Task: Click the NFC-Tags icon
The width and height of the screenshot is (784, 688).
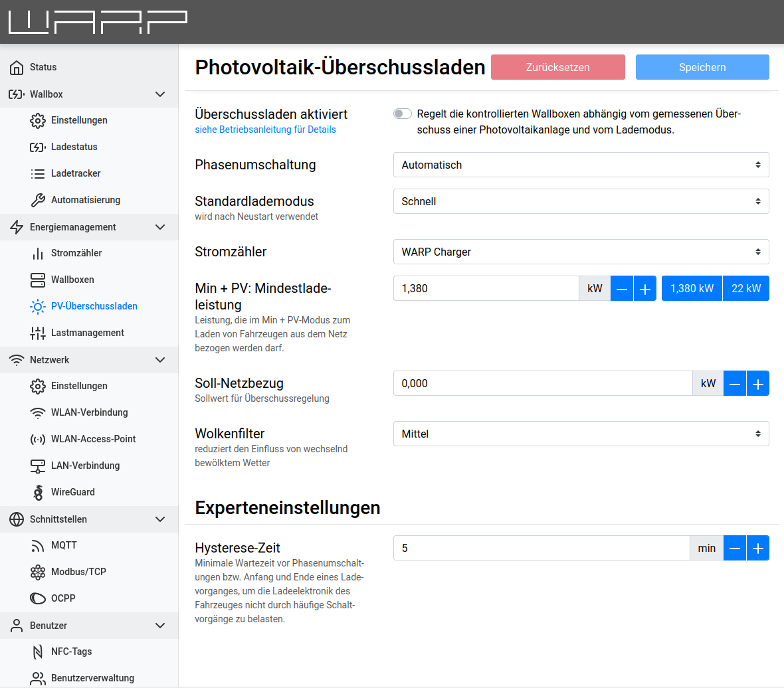Action: [38, 652]
